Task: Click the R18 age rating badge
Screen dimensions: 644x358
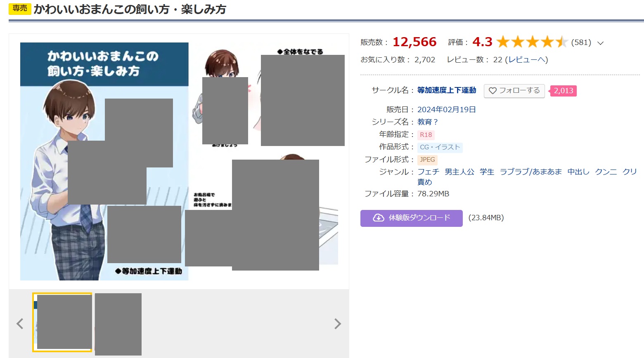Action: point(426,135)
